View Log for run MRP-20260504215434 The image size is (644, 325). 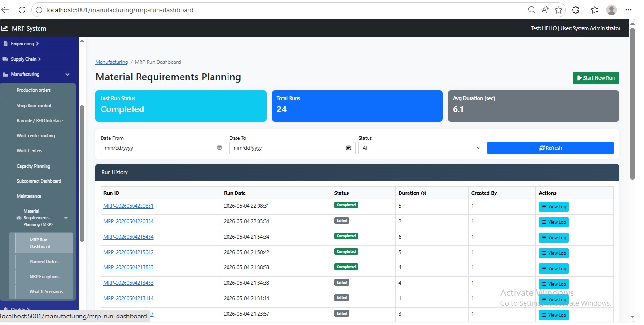click(553, 238)
